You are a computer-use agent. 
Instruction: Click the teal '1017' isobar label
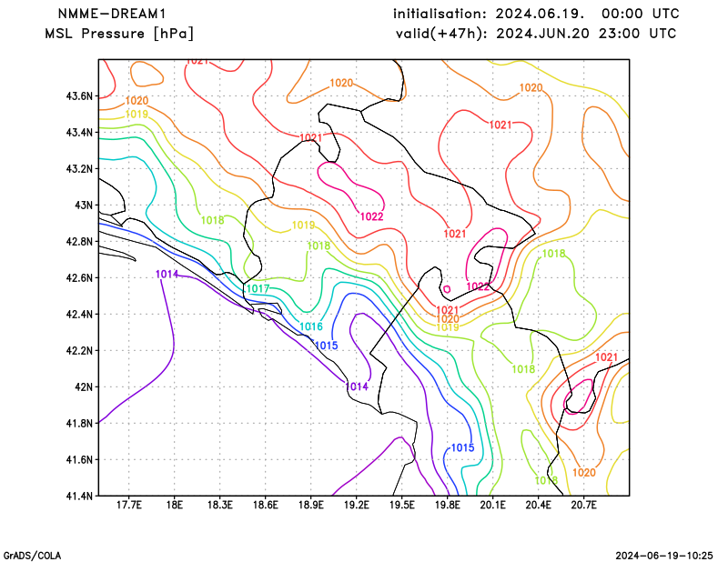click(258, 288)
